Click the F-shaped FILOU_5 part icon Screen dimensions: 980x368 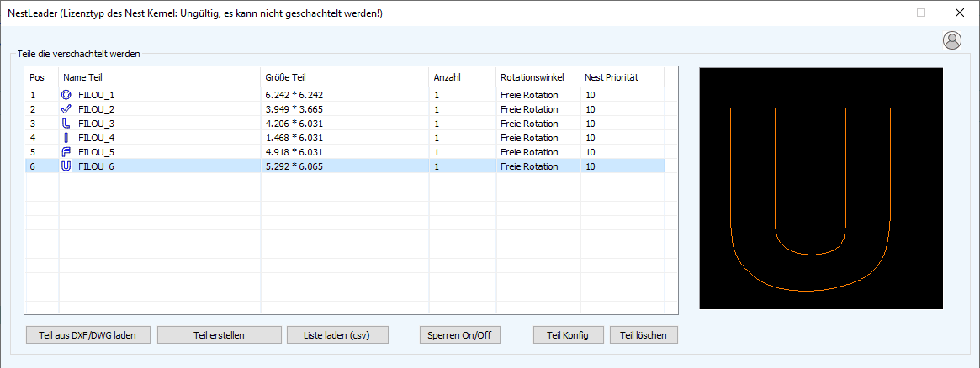[x=66, y=152]
